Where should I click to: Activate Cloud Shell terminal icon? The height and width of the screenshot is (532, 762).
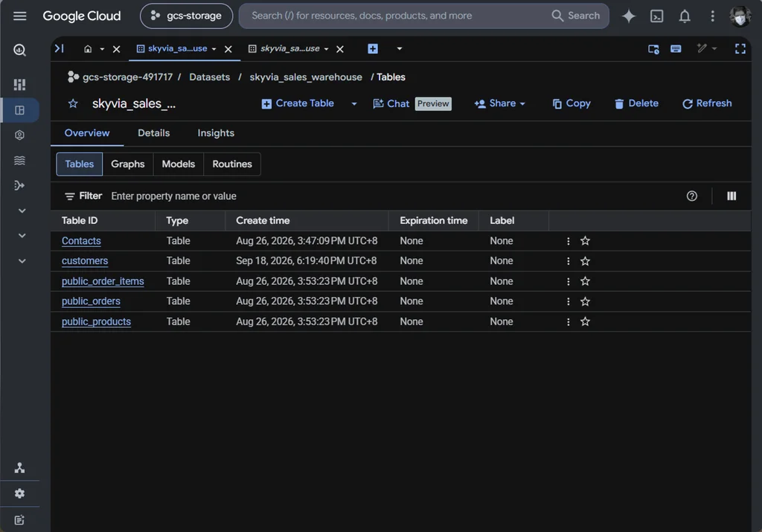pos(656,16)
